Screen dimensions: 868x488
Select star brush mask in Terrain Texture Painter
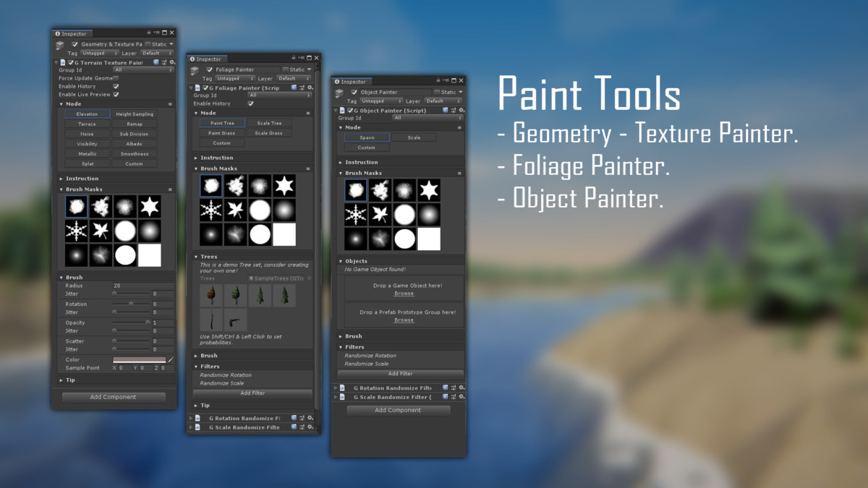coord(150,207)
